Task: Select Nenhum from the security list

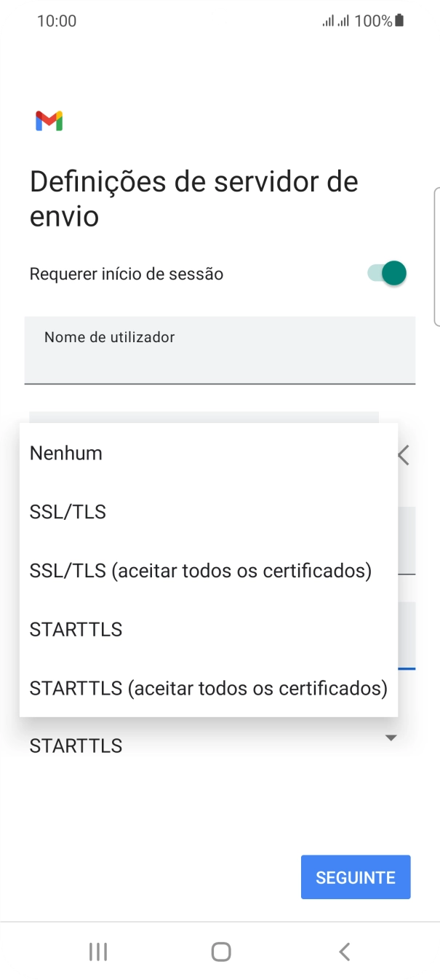Action: [65, 453]
